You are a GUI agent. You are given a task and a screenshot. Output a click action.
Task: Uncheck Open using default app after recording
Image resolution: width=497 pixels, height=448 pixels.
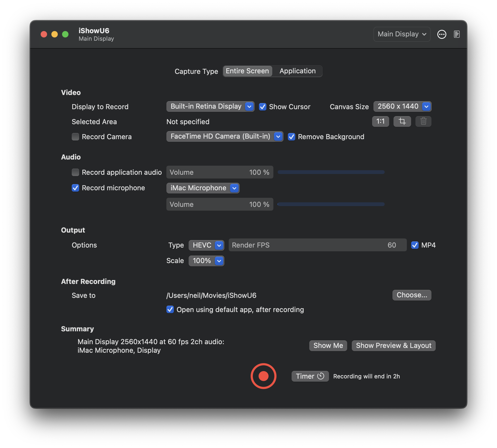170,310
